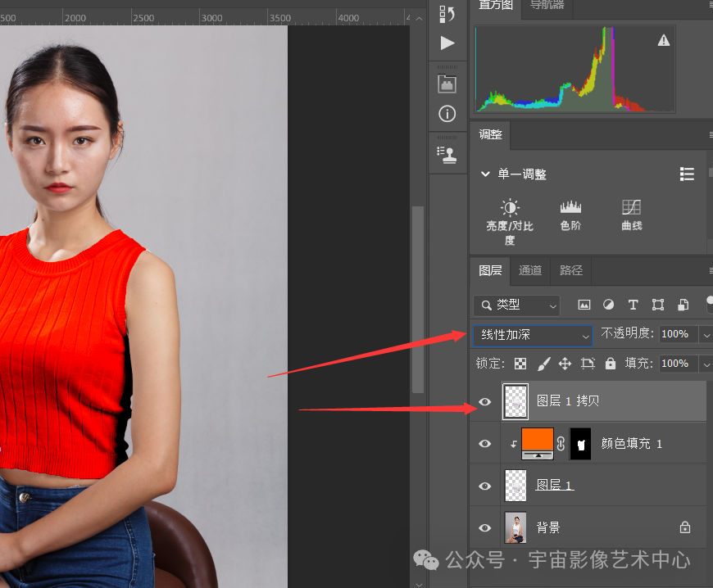Lock position move icon

pos(565,364)
